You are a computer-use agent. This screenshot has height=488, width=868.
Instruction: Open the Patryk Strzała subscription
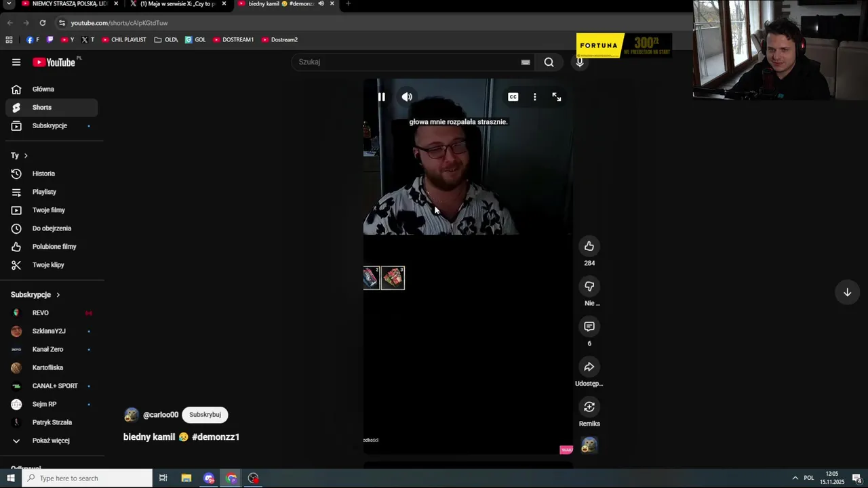(52, 422)
